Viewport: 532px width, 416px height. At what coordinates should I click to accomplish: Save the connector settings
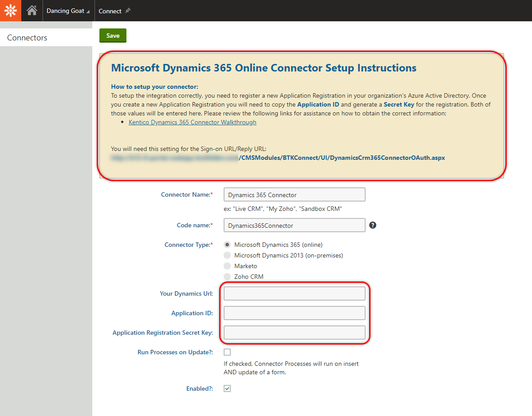click(x=113, y=36)
